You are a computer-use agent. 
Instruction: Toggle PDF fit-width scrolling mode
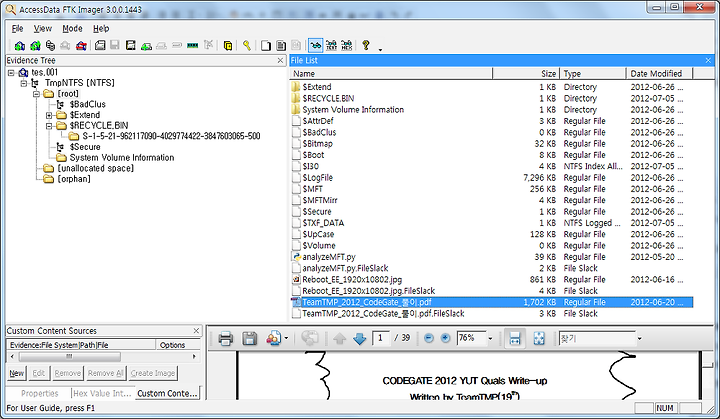click(515, 339)
